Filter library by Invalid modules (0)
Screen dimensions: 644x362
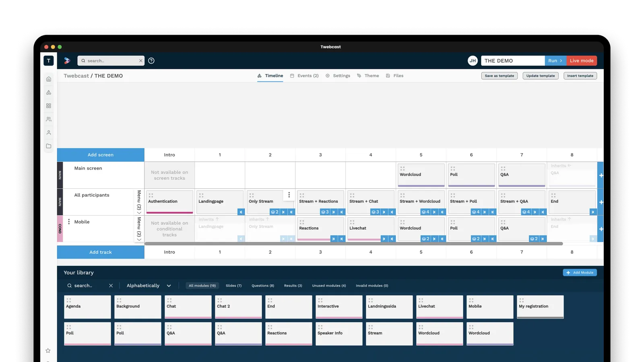(x=372, y=286)
